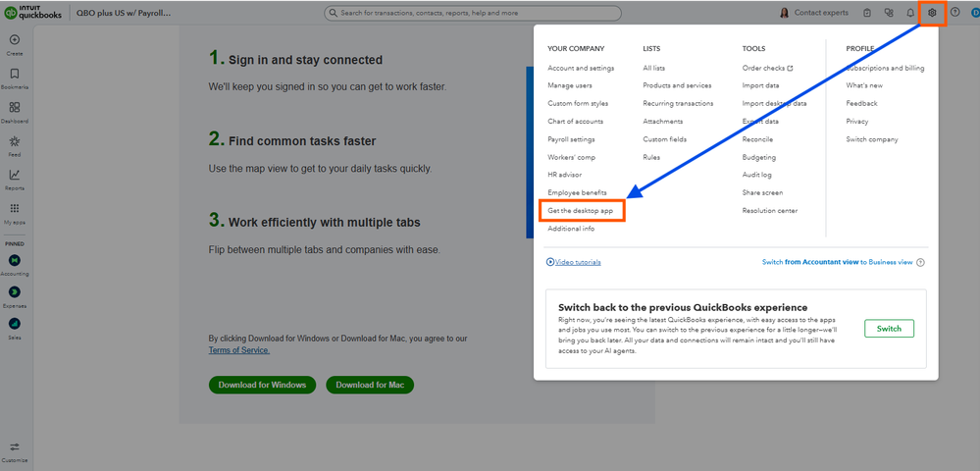Open All lists
The height and width of the screenshot is (471, 980).
[653, 68]
